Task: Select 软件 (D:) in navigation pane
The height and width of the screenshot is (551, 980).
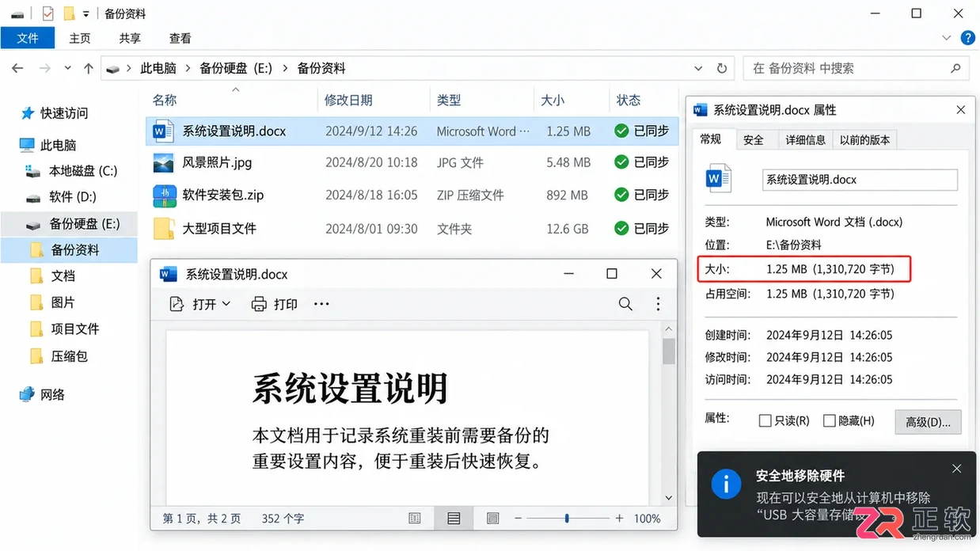Action: pos(72,197)
